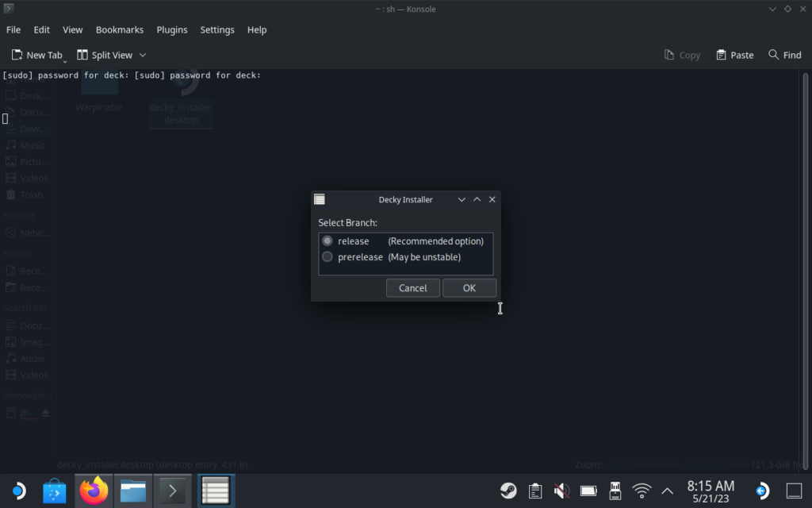Image resolution: width=812 pixels, height=508 pixels.
Task: Select the release branch radio option
Action: (x=327, y=241)
